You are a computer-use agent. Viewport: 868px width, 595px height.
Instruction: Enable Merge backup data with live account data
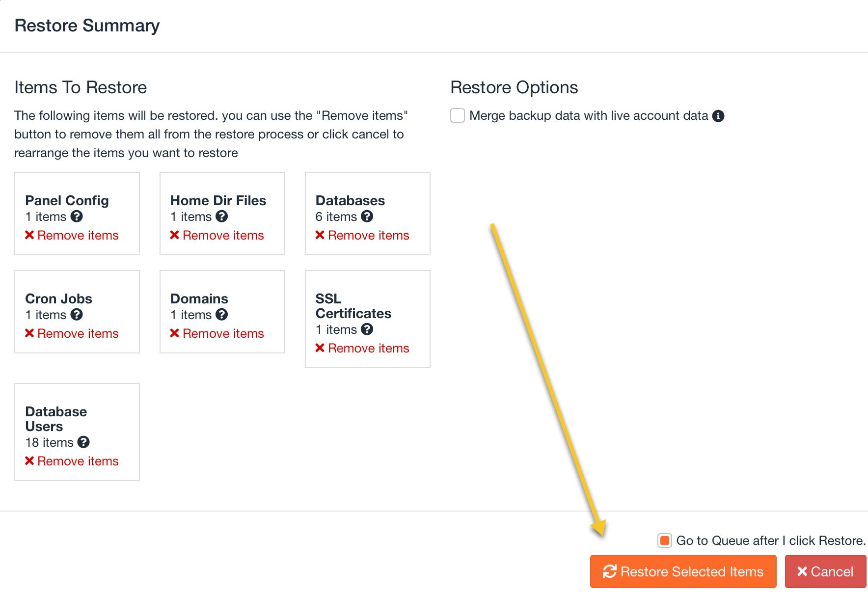coord(458,116)
